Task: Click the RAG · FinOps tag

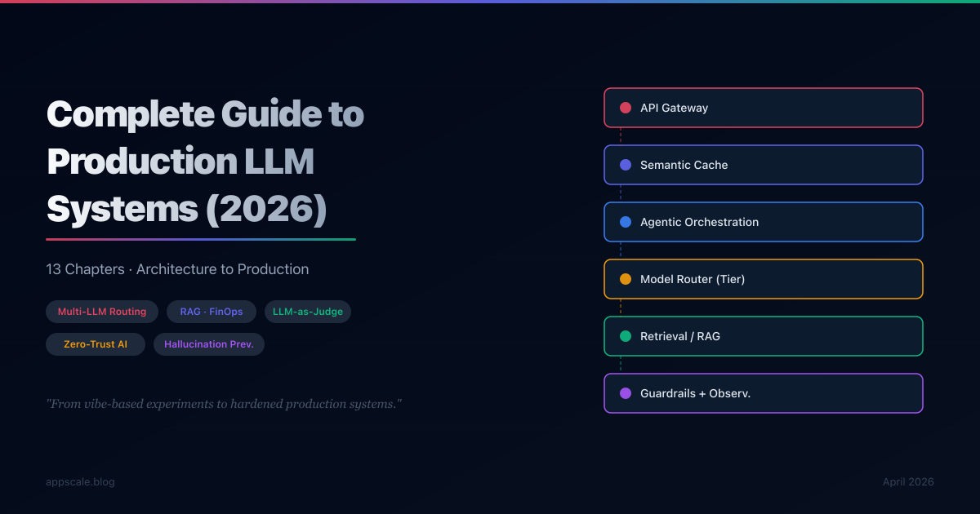Action: click(x=212, y=311)
